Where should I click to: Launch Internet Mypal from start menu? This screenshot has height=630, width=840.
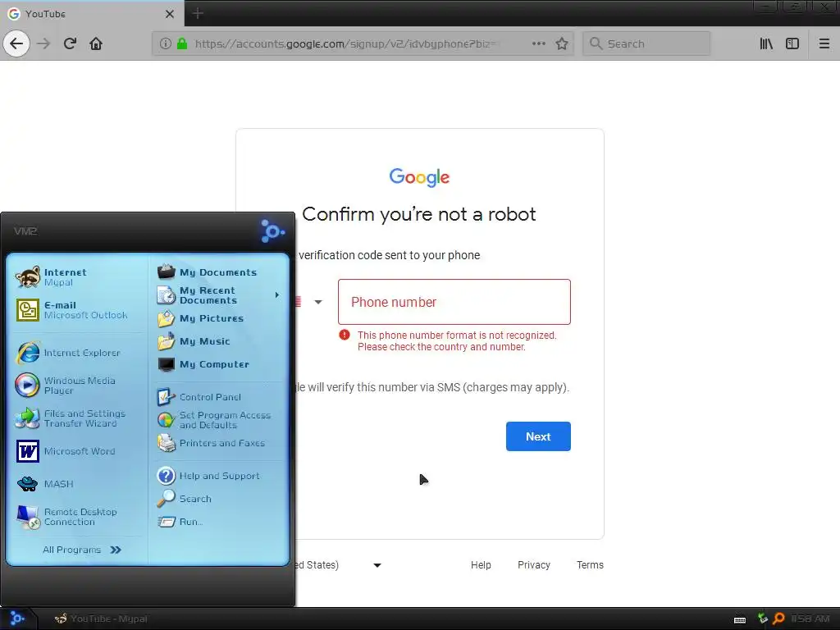point(78,277)
